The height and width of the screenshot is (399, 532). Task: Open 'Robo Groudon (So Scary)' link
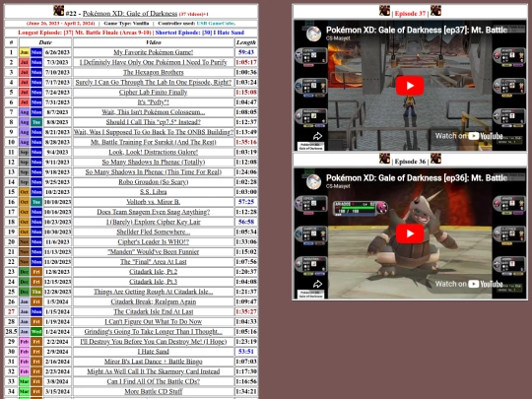pos(154,182)
